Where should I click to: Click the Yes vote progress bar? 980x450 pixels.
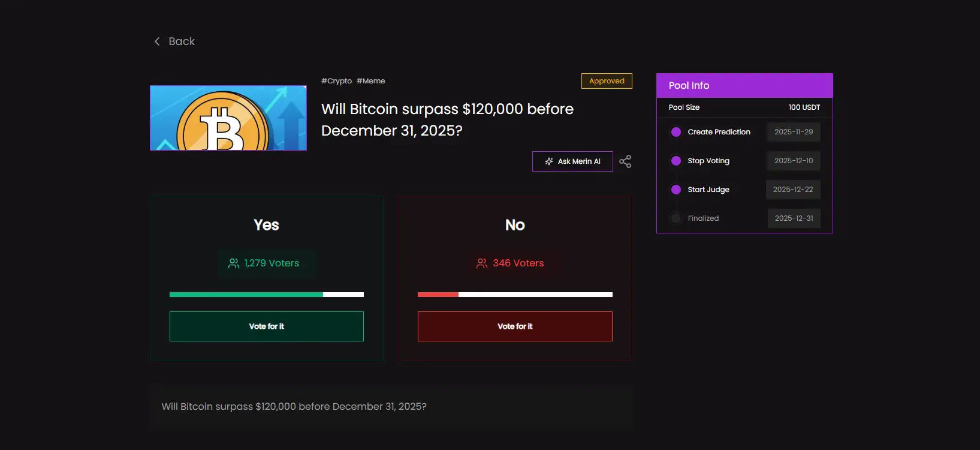tap(267, 295)
